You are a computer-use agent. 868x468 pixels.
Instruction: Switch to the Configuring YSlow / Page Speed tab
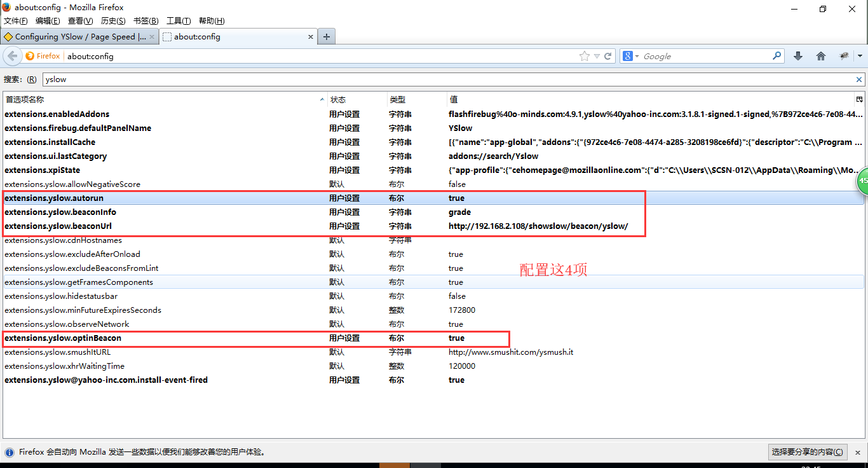(x=79, y=37)
